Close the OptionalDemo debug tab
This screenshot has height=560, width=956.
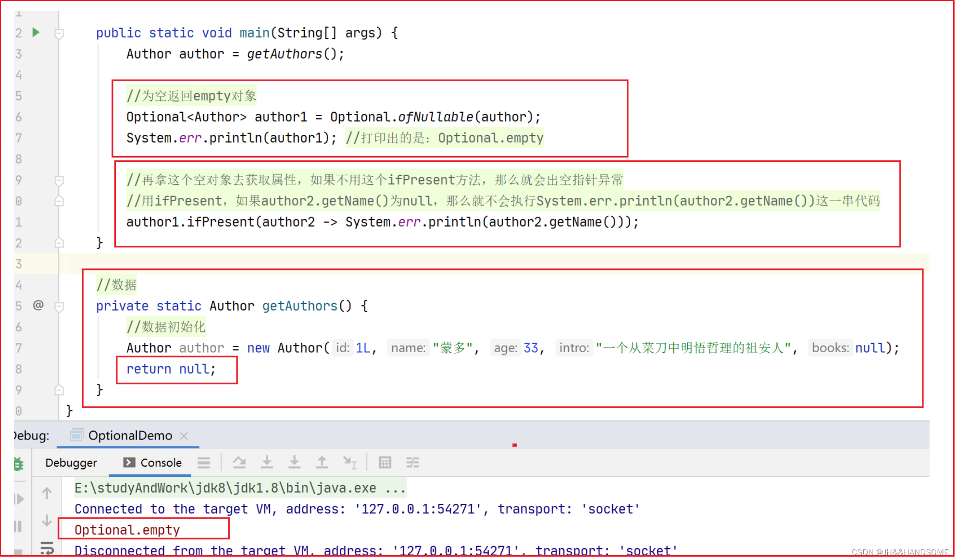click(184, 436)
